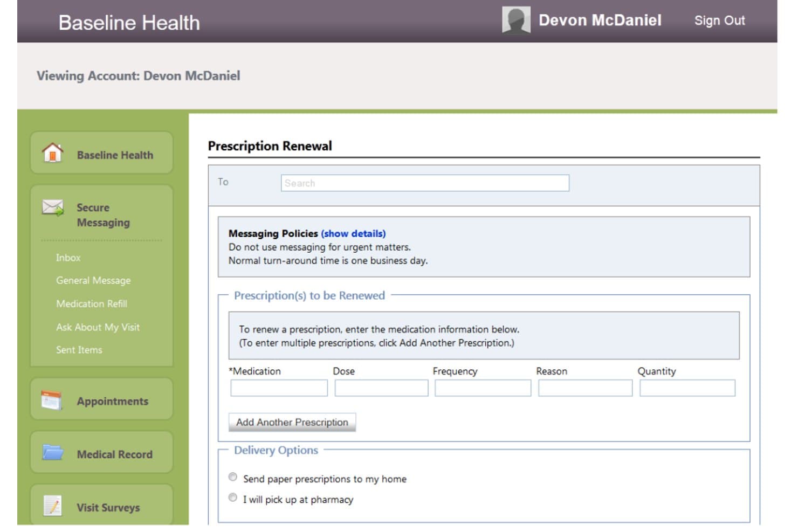This screenshot has width=798, height=532.
Task: Focus the Quantity input field
Action: click(x=687, y=388)
